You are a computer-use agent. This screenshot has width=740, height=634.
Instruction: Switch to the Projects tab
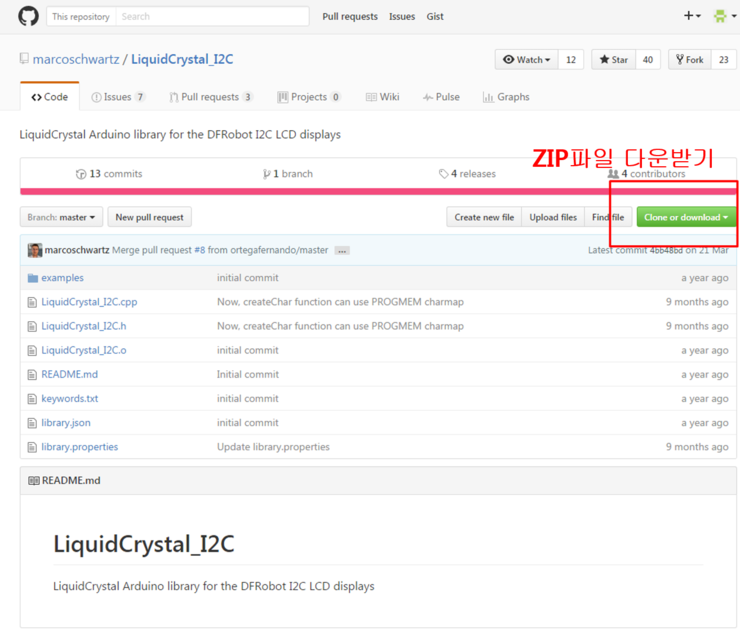[309, 97]
